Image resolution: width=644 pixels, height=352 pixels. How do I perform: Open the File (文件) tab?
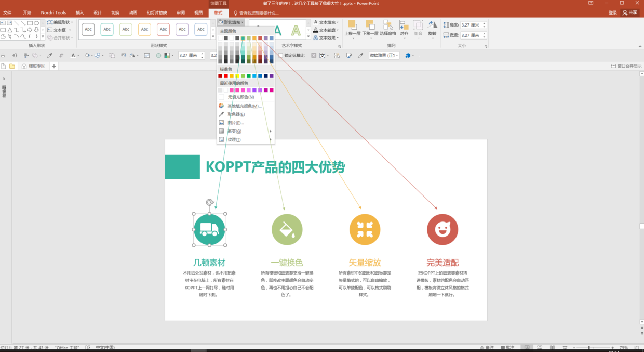click(7, 12)
